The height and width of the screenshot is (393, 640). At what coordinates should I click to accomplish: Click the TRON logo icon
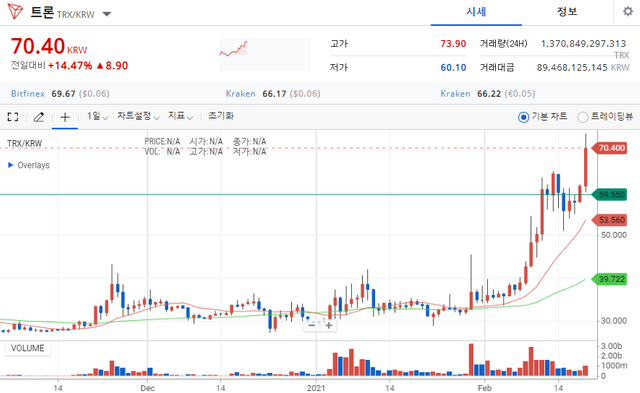click(x=15, y=11)
